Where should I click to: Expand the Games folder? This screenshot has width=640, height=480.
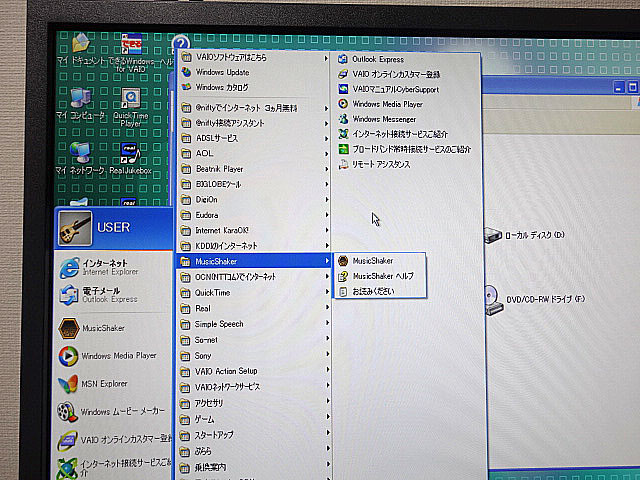tap(253, 419)
